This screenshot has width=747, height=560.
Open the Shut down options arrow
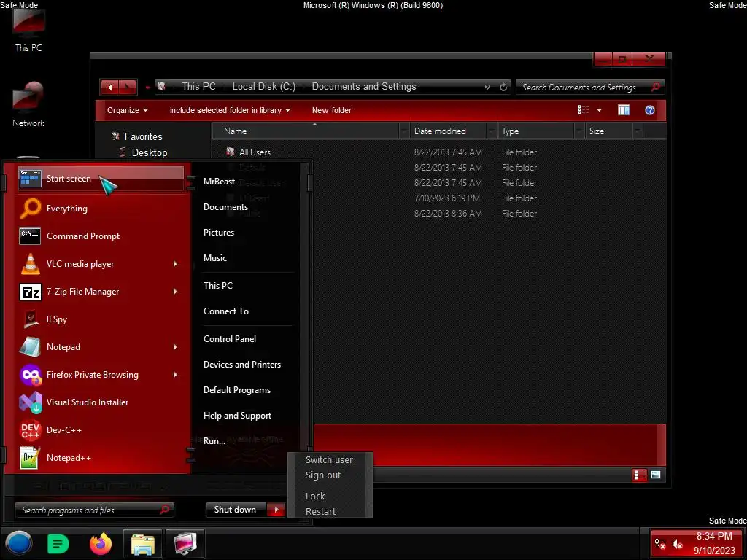276,510
